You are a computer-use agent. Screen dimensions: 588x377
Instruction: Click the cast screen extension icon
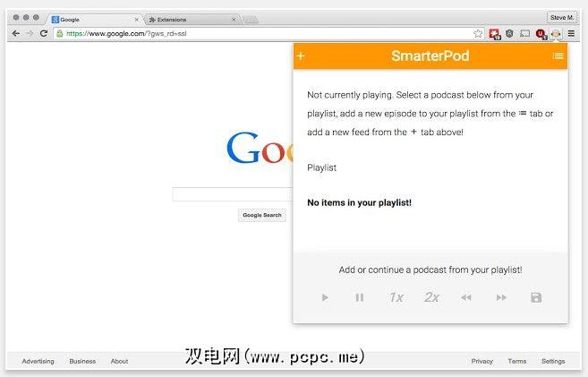[x=524, y=34]
